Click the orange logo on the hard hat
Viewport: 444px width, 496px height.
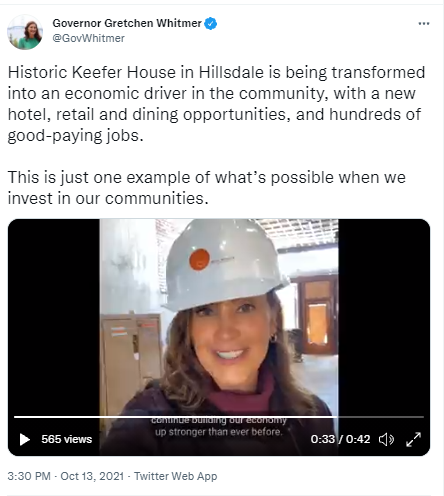click(x=199, y=259)
